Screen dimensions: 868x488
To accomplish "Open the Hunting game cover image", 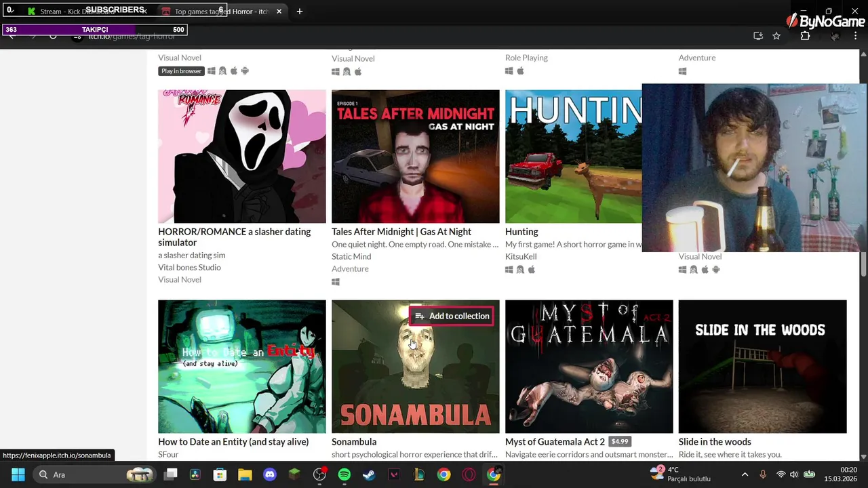I will pyautogui.click(x=574, y=157).
